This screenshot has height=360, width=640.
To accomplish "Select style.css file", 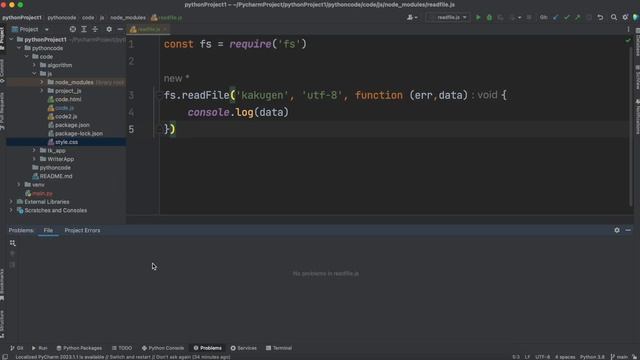I will [66, 142].
